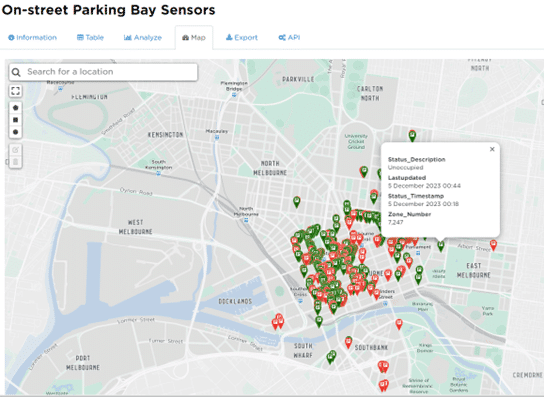Click the red markers near Docklands

278,321
